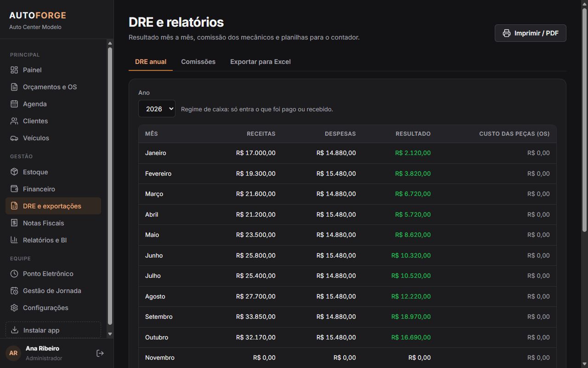Click the sidebar scrollbar up arrow
The height and width of the screenshot is (368, 588).
(x=110, y=43)
